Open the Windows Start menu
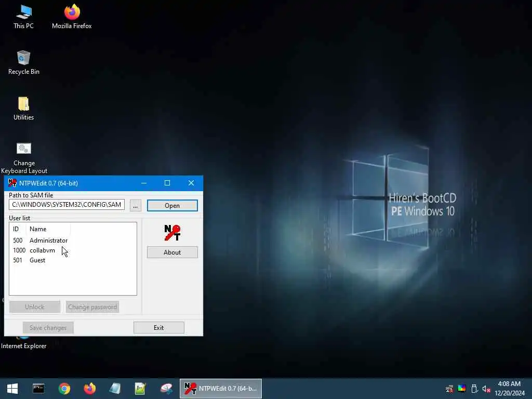Screen dimensions: 532x399 (12, 389)
